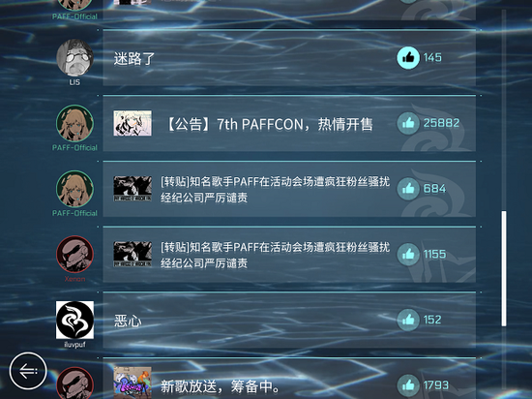Image resolution: width=532 pixels, height=399 pixels.
Task: Open the 新歌放送 post thumbnail
Action: [133, 383]
